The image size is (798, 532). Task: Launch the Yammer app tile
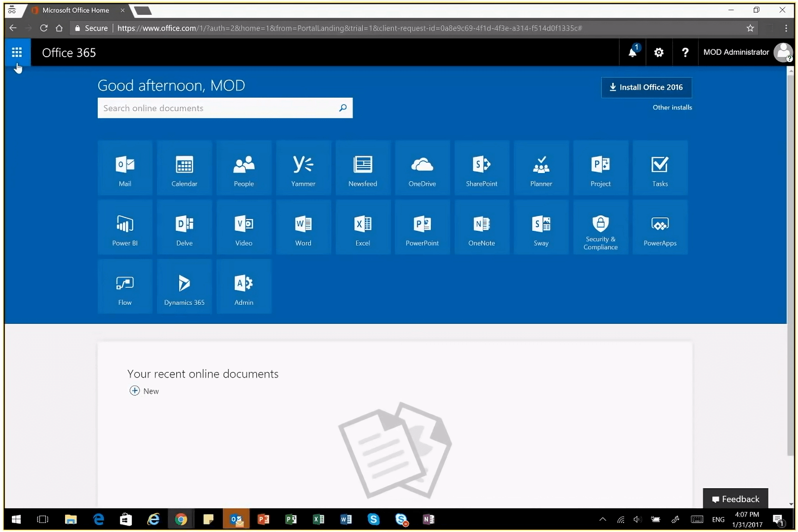click(x=303, y=168)
